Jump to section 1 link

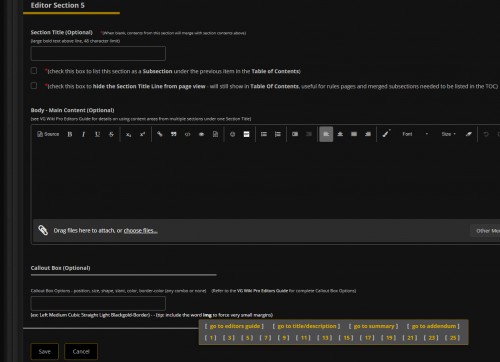coord(211,338)
